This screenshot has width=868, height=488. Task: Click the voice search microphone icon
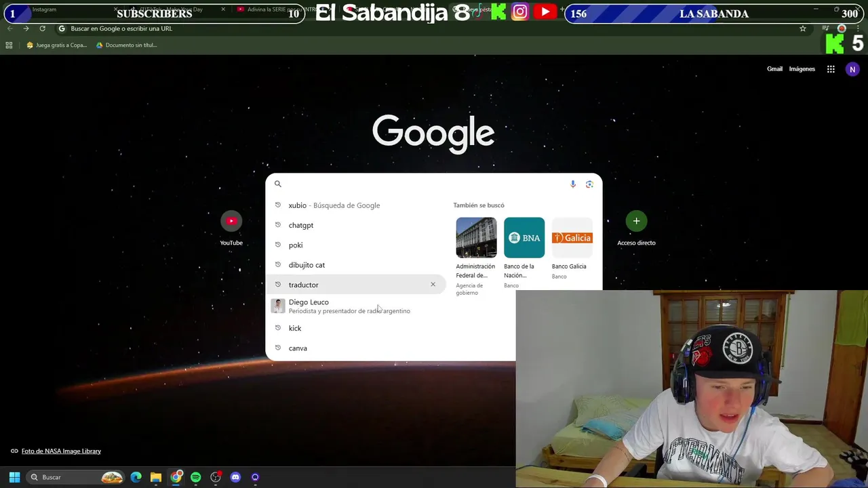573,184
